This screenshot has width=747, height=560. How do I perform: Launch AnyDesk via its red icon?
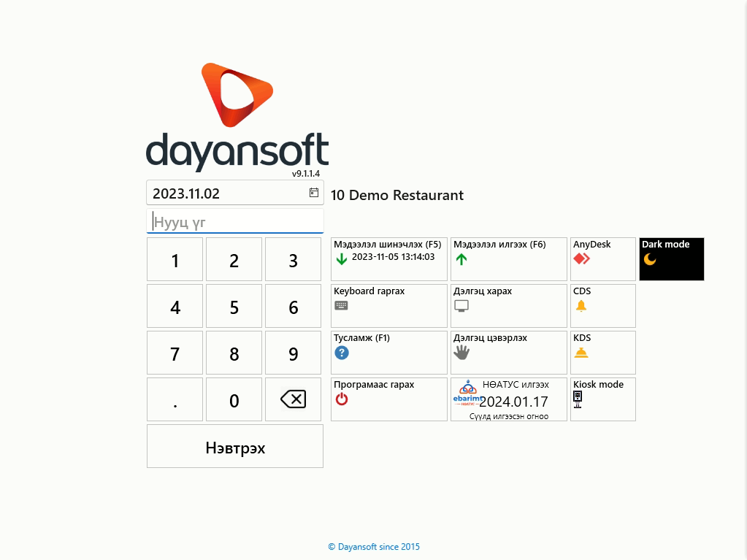582,258
